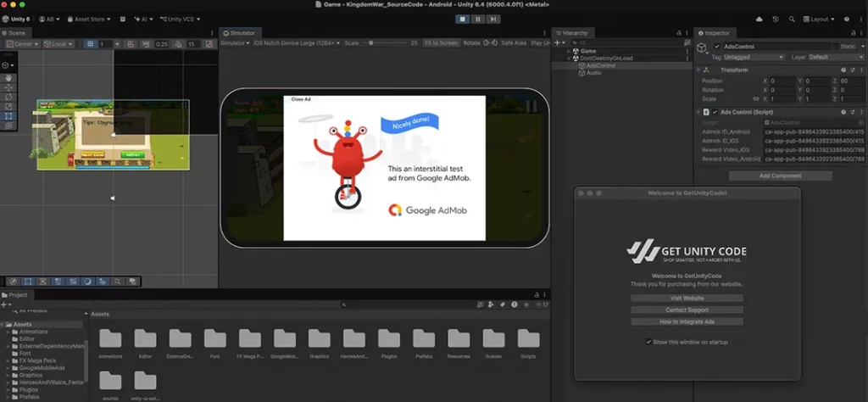This screenshot has width=868, height=402.
Task: Uncheck Show this window on startup
Action: pyautogui.click(x=648, y=342)
